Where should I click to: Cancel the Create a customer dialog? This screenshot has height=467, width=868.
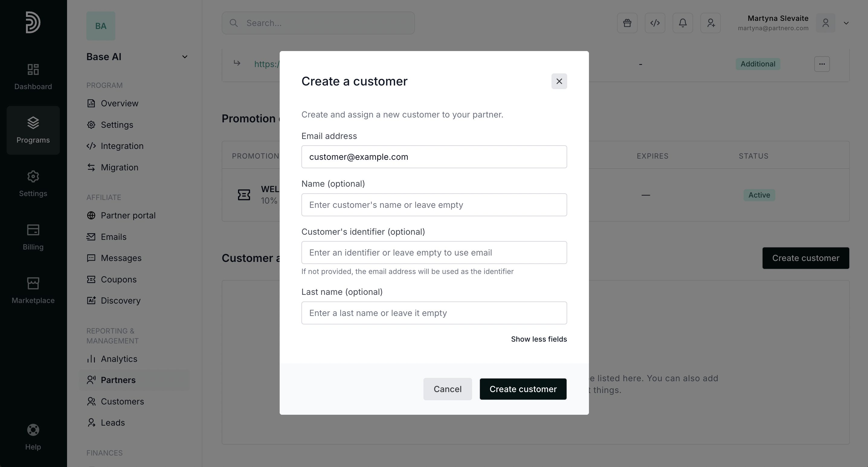pos(447,389)
